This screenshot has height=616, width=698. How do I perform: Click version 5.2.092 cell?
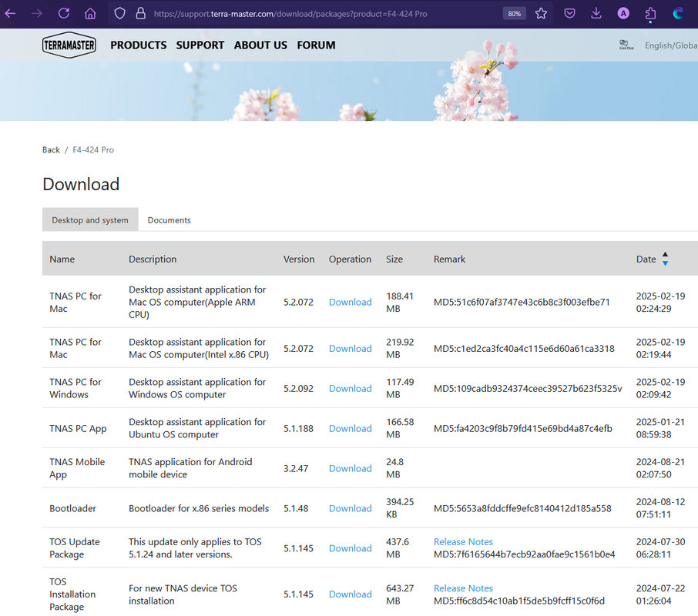click(298, 388)
